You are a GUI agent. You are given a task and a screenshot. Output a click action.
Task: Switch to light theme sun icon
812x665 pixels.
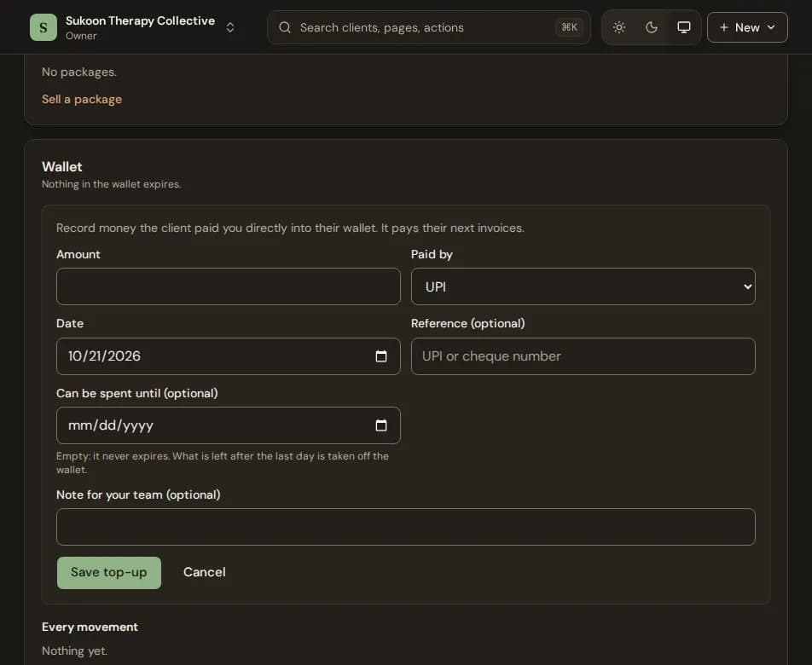click(x=619, y=27)
